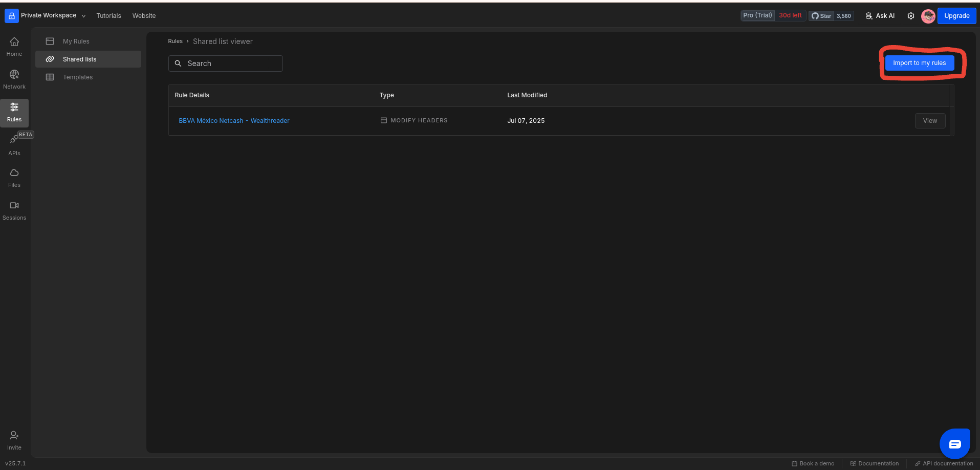Screen dimensions: 980x470
Task: Click the Ask AI button
Action: click(880, 16)
